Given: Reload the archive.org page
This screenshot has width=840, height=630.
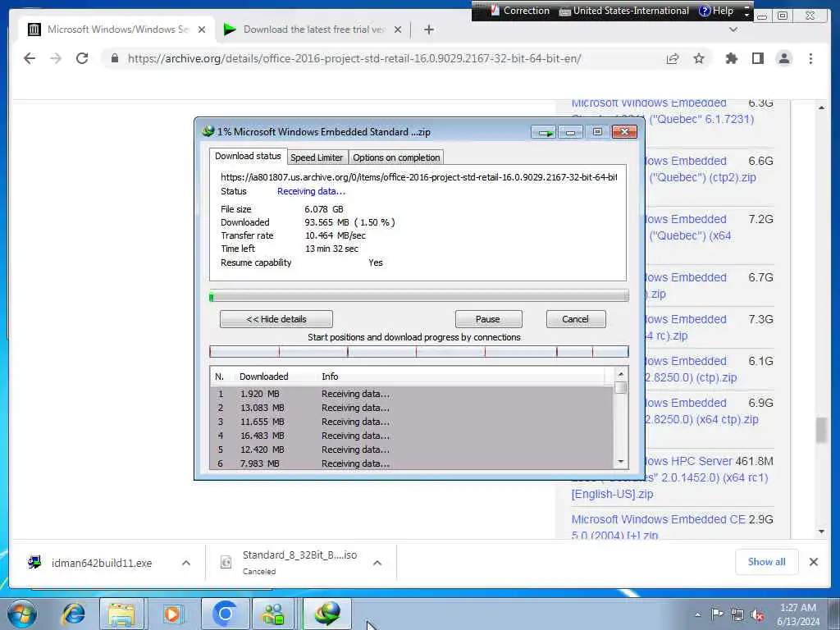Looking at the screenshot, I should [82, 58].
